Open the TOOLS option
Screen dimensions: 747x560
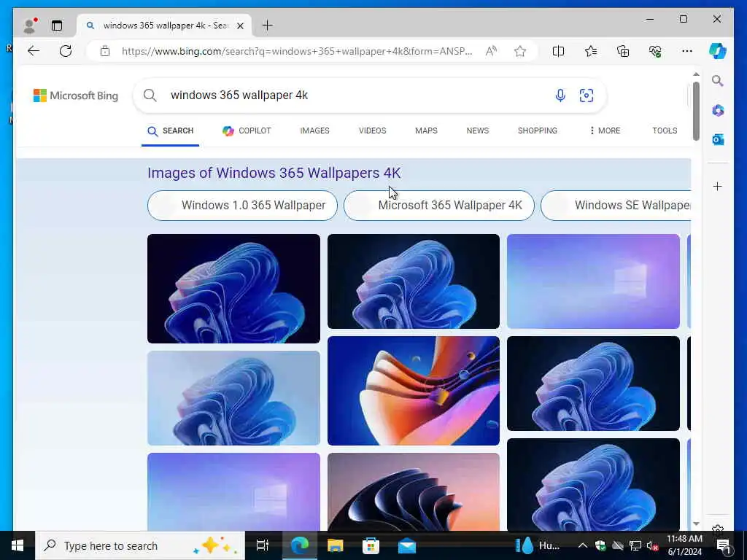pyautogui.click(x=665, y=131)
